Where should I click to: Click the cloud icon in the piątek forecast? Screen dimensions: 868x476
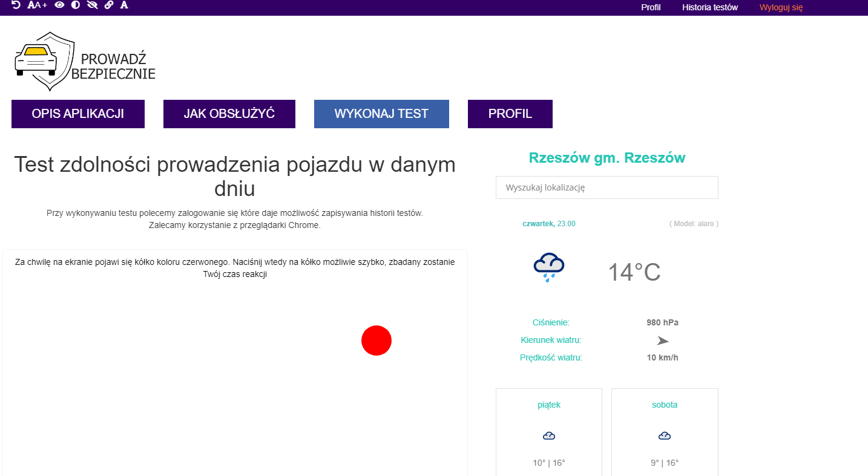549,436
